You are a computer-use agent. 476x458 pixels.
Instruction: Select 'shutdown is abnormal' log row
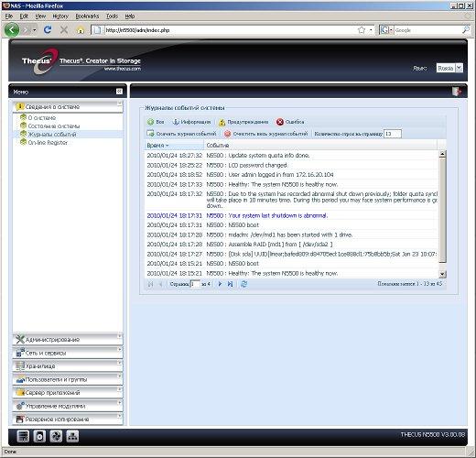[291, 215]
